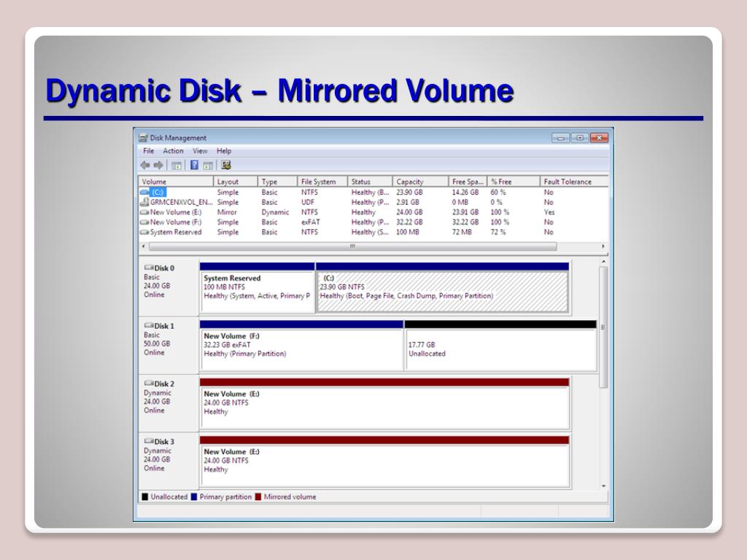747x560 pixels.
Task: Click the System Reserved drive icon in list
Action: click(x=144, y=233)
